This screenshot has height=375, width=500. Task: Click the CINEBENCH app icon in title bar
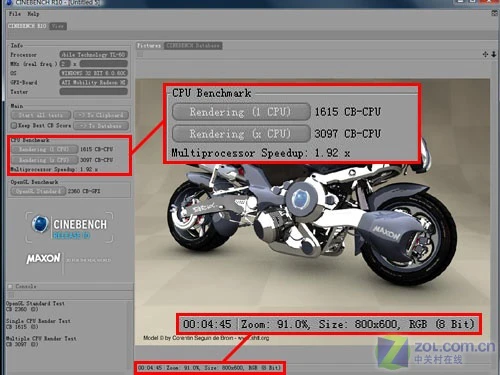coord(9,3)
